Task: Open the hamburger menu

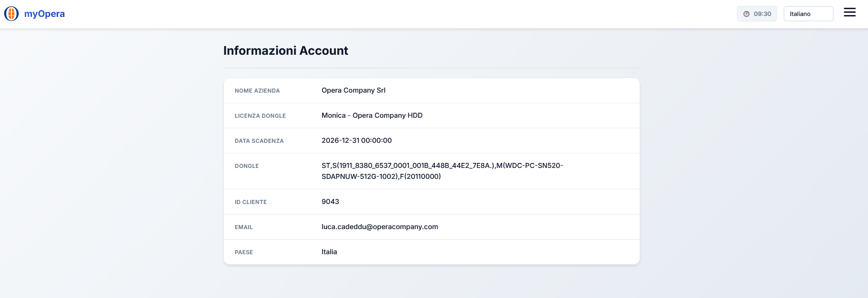Action: click(849, 13)
